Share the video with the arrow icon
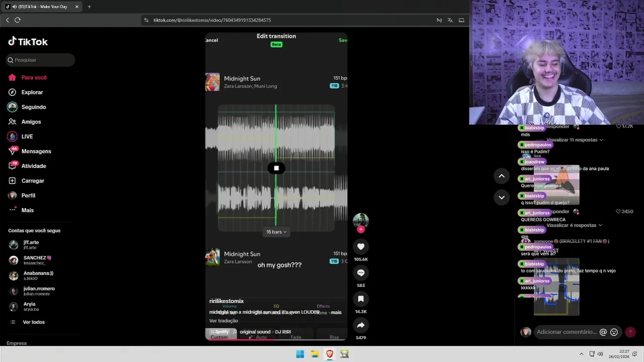The width and height of the screenshot is (644, 362). pyautogui.click(x=361, y=325)
